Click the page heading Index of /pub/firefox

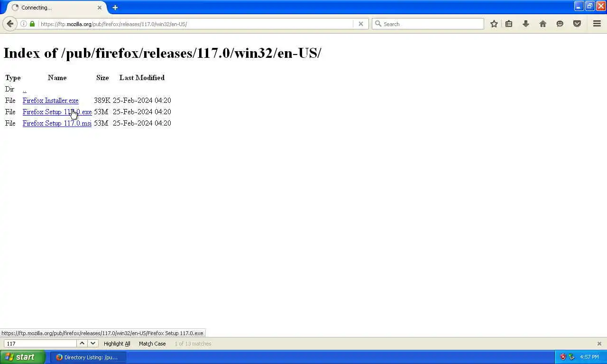[162, 53]
